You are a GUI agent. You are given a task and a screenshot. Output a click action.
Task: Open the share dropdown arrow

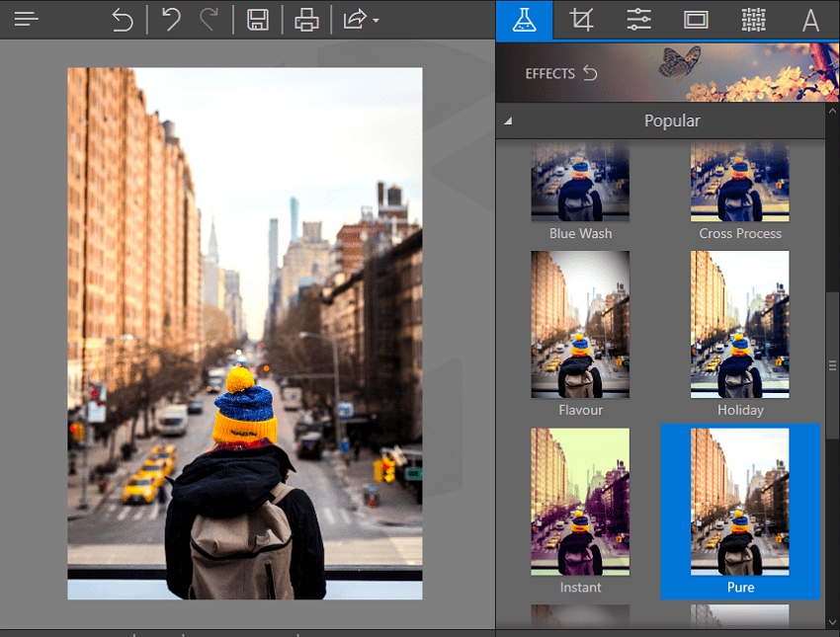pos(377,21)
